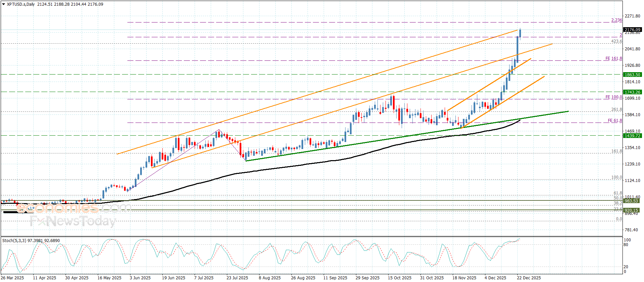Click the 4 Dec 2025 date label
The width and height of the screenshot is (644, 282).
click(495, 278)
